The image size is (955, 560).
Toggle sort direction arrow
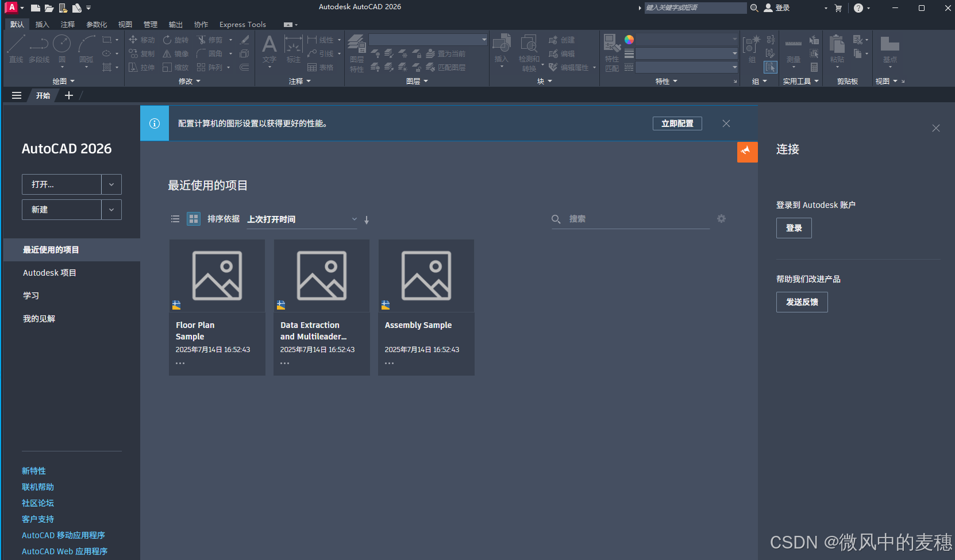click(367, 219)
